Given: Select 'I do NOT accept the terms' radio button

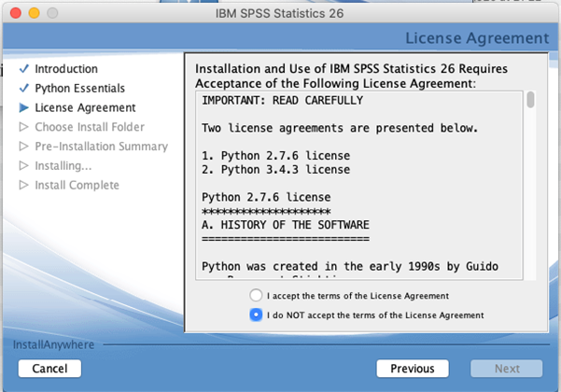Looking at the screenshot, I should click(x=256, y=315).
